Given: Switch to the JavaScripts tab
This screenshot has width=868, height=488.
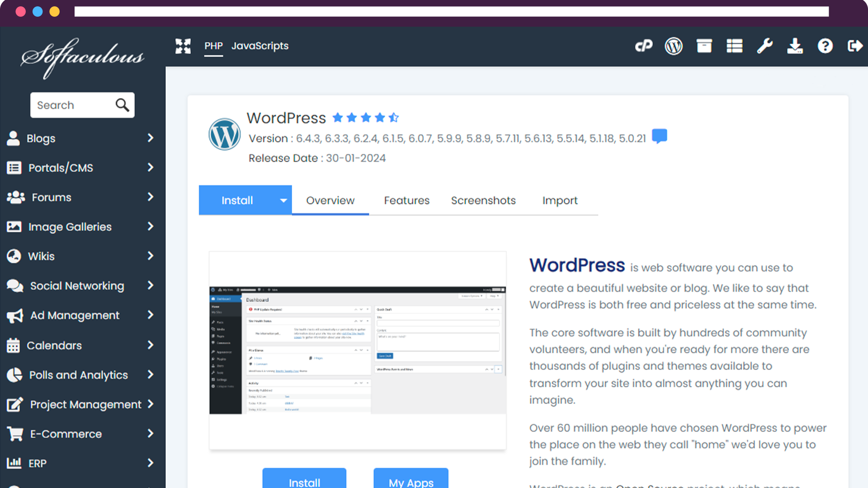Looking at the screenshot, I should click(260, 46).
